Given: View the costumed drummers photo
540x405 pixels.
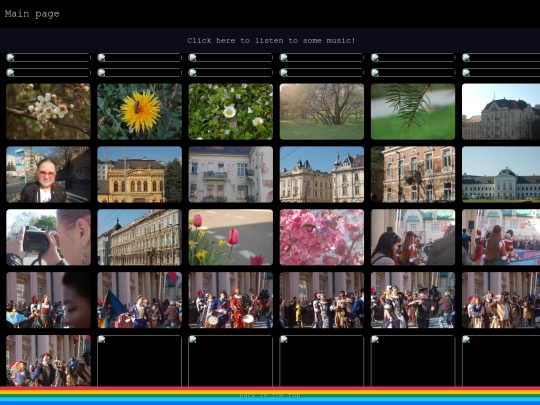Looking at the screenshot, I should [x=231, y=300].
